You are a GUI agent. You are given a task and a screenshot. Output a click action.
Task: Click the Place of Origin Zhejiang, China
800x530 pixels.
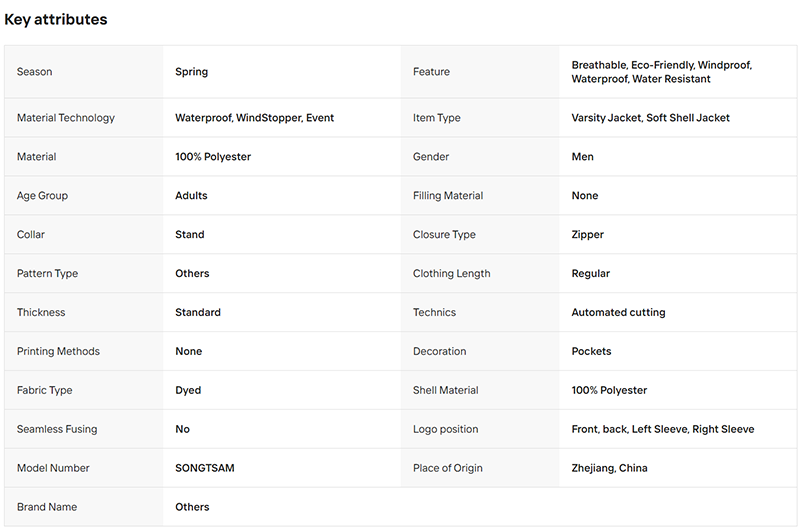pyautogui.click(x=609, y=468)
